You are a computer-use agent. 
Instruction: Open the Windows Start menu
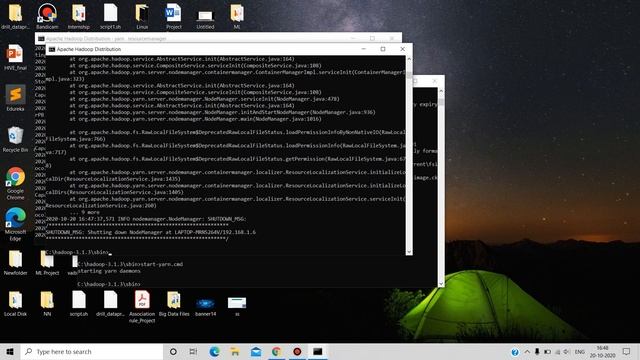pyautogui.click(x=10, y=351)
